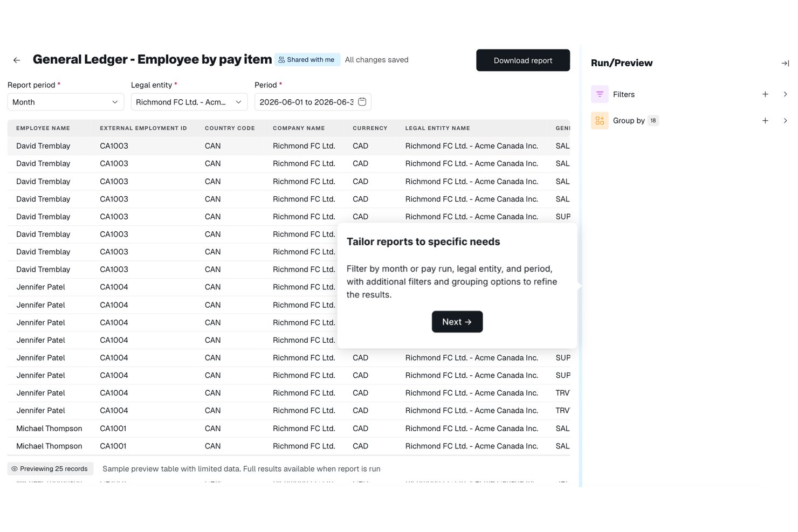Click the Group by count badge 18

(653, 121)
